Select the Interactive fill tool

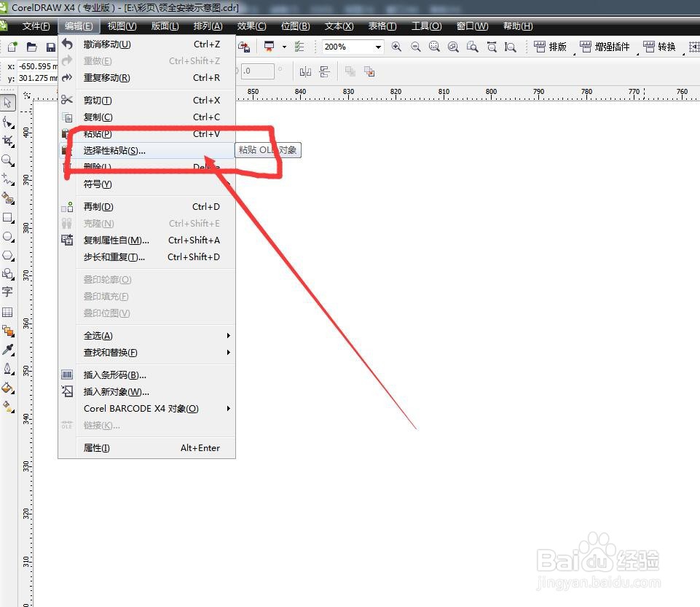7,407
